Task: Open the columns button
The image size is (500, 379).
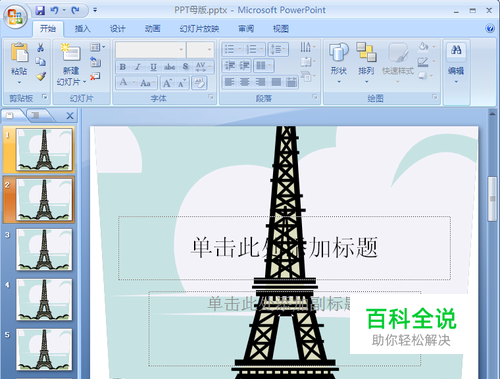Action: tap(264, 65)
